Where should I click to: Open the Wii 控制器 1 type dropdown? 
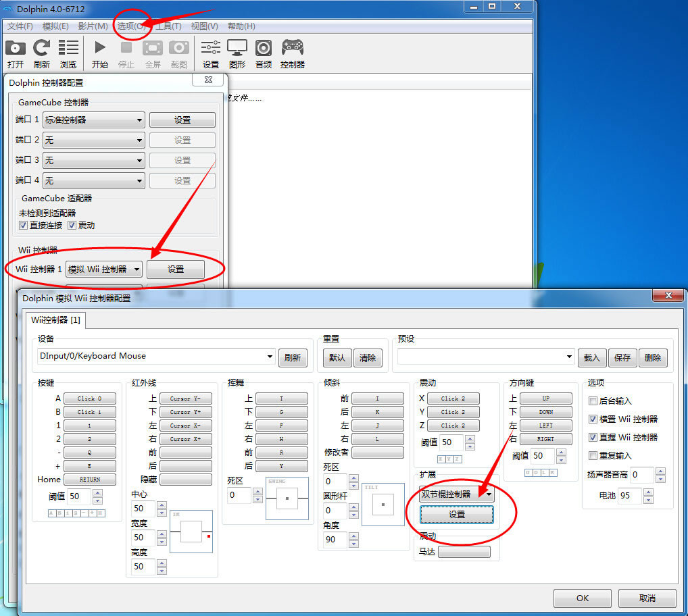click(104, 269)
